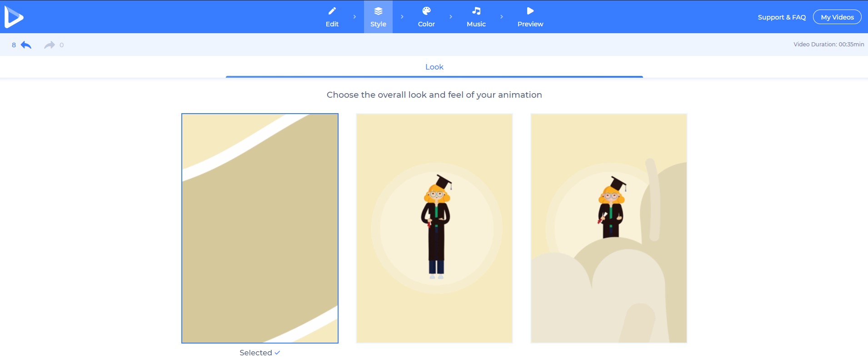
Task: Switch to the Look tab
Action: point(434,67)
